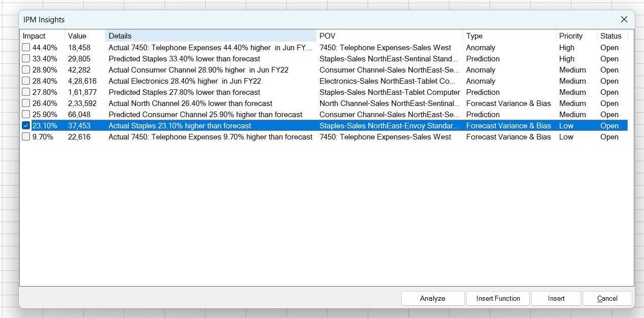Click the Insert button
Image resolution: width=644 pixels, height=318 pixels.
[x=556, y=298]
